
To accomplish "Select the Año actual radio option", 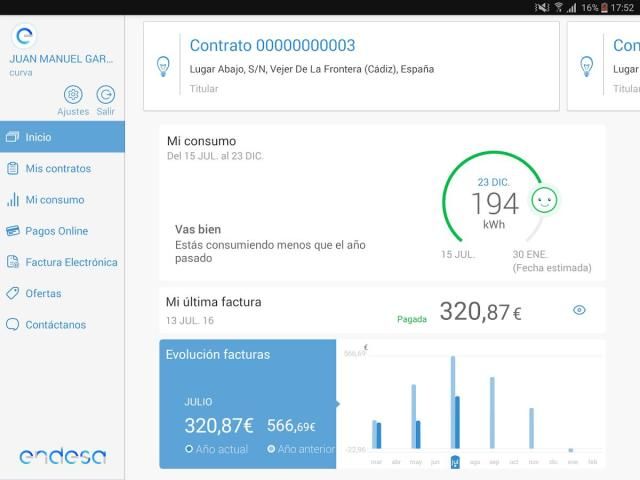I will (x=189, y=449).
